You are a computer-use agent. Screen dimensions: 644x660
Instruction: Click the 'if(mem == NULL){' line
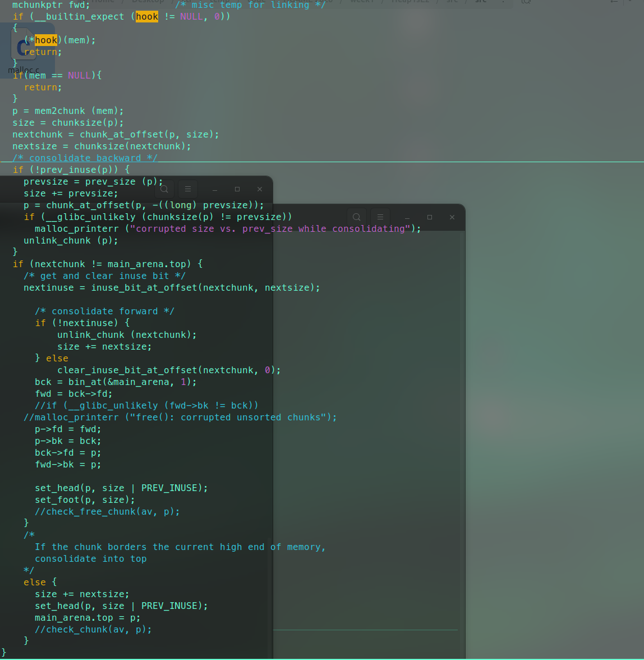[57, 76]
